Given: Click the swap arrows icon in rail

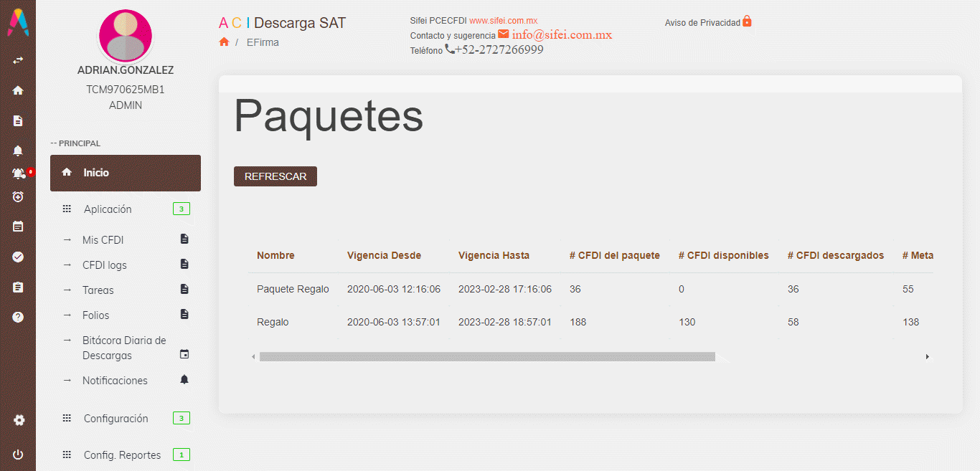Looking at the screenshot, I should coord(18,60).
